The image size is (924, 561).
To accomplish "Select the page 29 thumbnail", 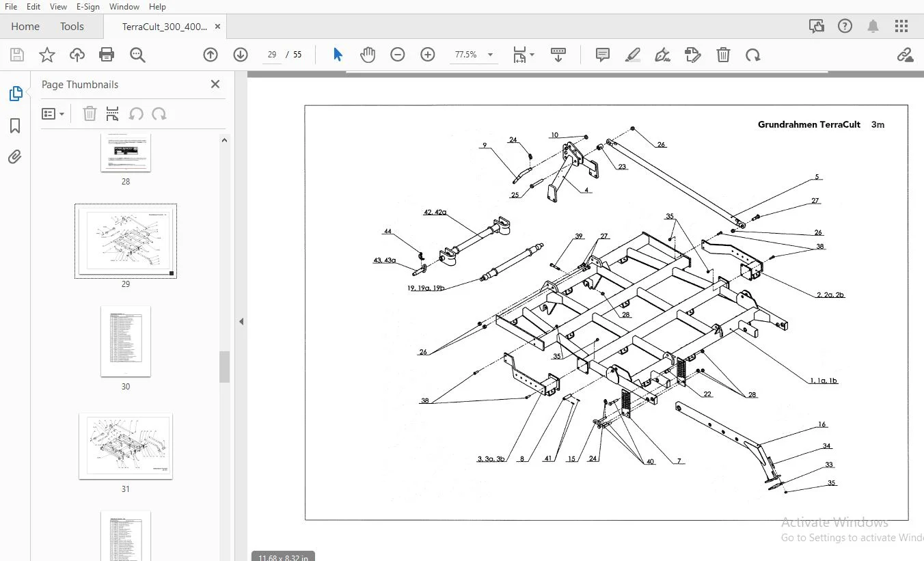I will coord(126,241).
